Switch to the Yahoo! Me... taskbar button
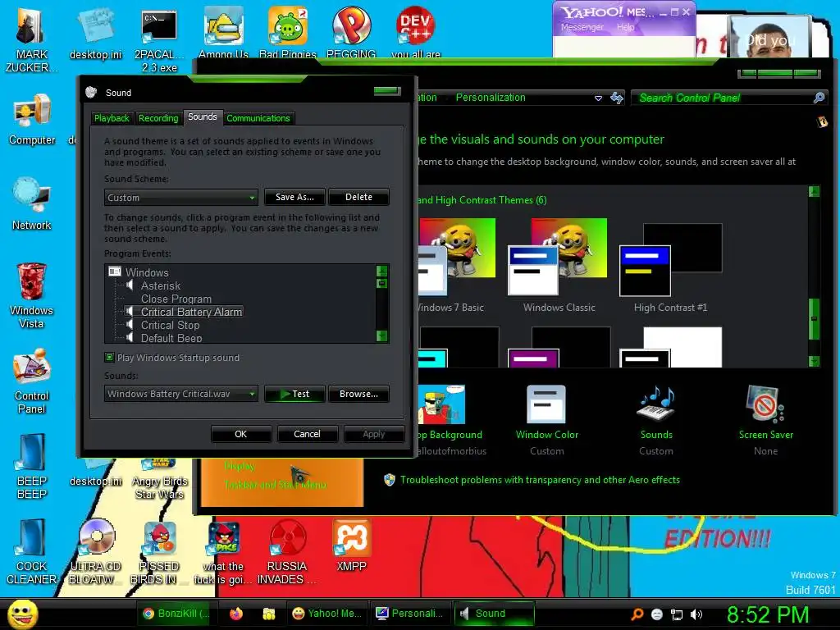Viewport: 840px width, 630px height. coord(329,614)
